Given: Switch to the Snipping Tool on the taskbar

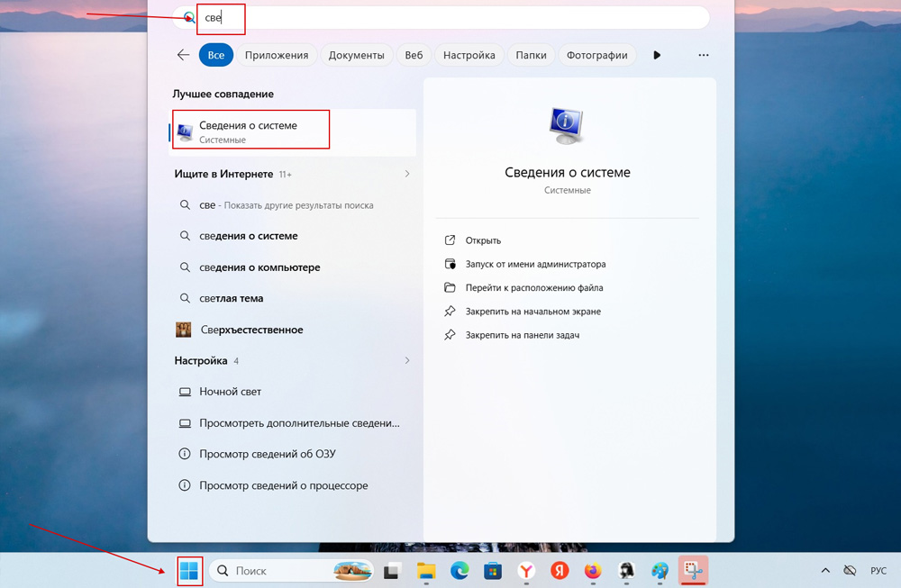Looking at the screenshot, I should click(693, 570).
